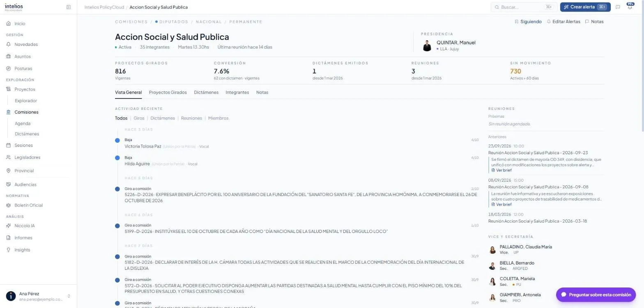Collapse the sidebar with the panel icon
644x308 pixels.
click(69, 7)
